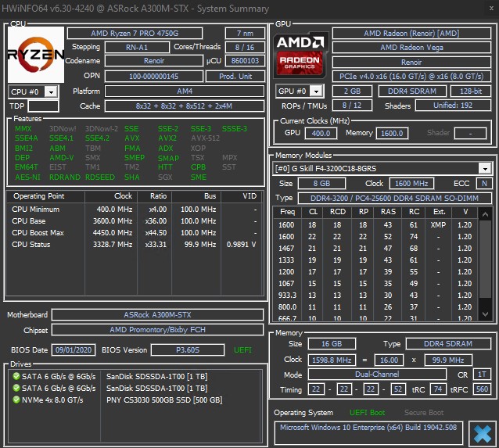Open the CPU #0 selector dropdown
Image resolution: width=499 pixels, height=448 pixels.
coord(51,92)
